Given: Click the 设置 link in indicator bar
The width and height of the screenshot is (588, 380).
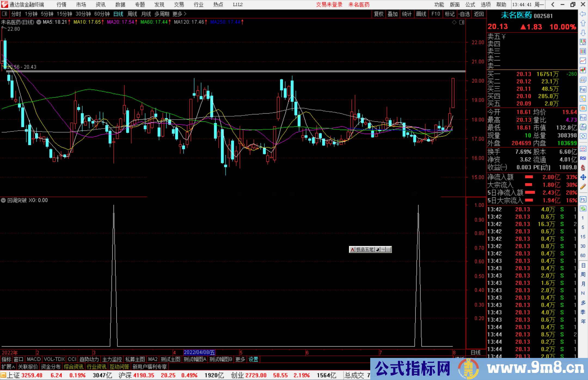Looking at the screenshot, I should (253, 359).
